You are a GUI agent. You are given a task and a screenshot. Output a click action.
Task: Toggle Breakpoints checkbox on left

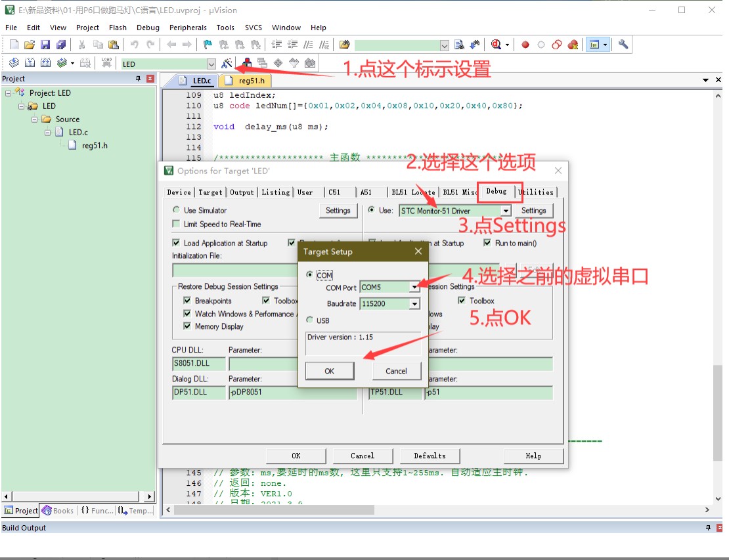(187, 300)
